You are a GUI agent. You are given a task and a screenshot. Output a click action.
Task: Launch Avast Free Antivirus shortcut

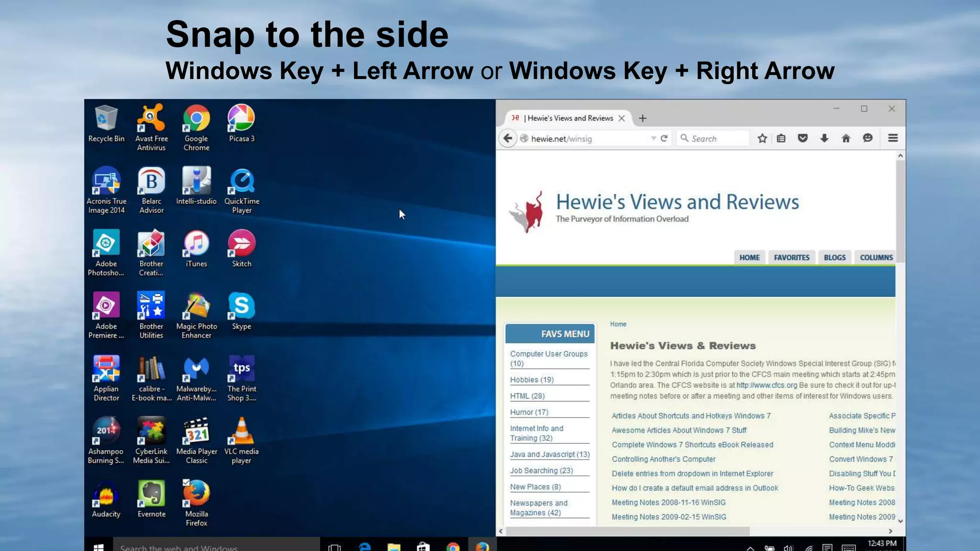click(x=151, y=127)
